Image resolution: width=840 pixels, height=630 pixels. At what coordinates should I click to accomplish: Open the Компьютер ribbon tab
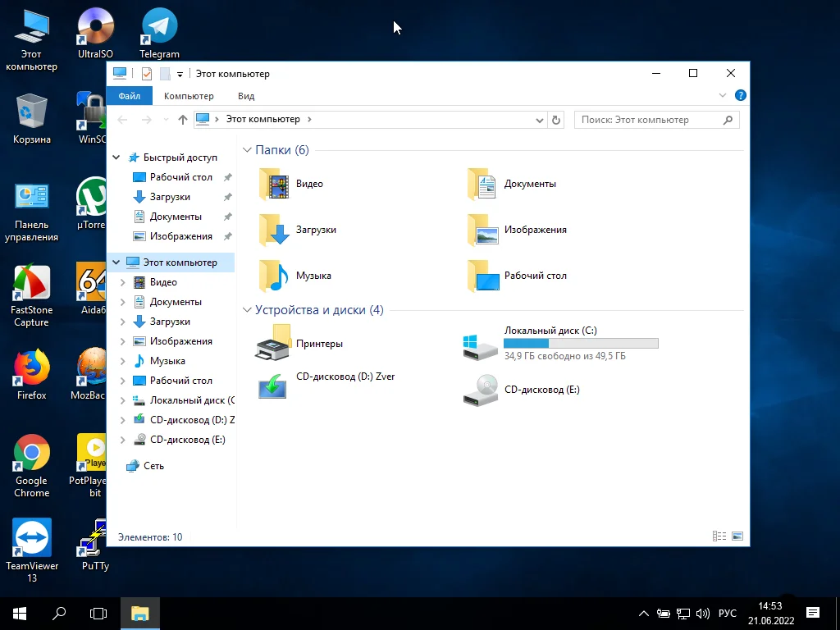coord(189,96)
